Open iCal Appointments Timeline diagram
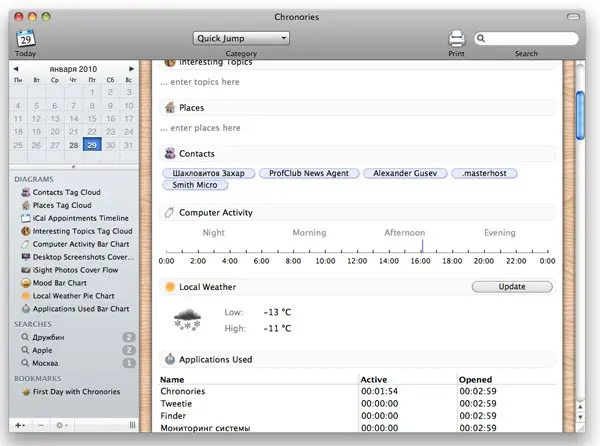Screen dimensions: 600x446 (x=80, y=218)
